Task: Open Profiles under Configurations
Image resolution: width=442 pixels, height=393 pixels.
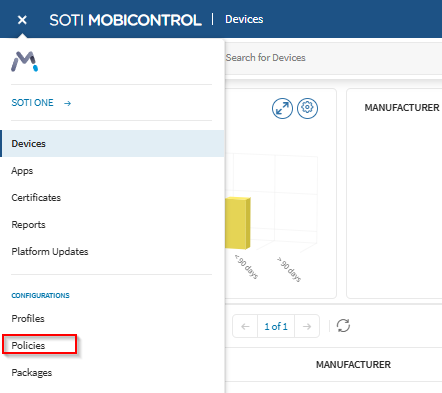Action: tap(28, 318)
